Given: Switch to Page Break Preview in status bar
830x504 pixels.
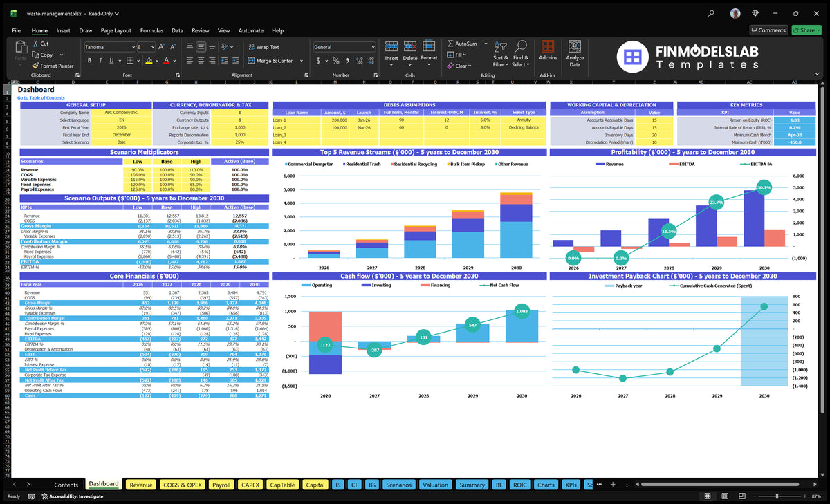Looking at the screenshot, I should point(742,496).
